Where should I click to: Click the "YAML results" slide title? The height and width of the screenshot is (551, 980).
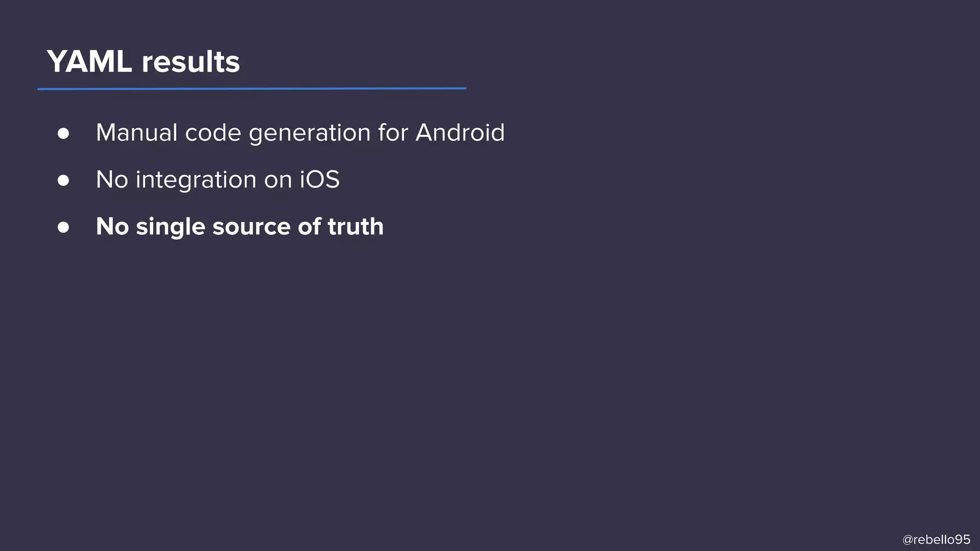[x=143, y=62]
